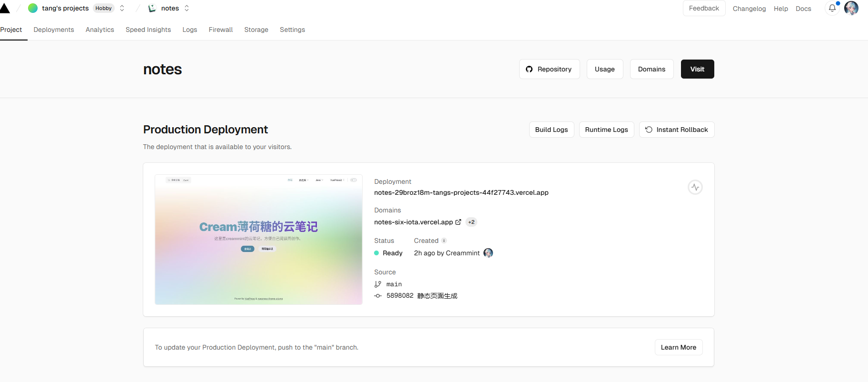Open the notes-six-iota.vercel.app domain link

413,222
